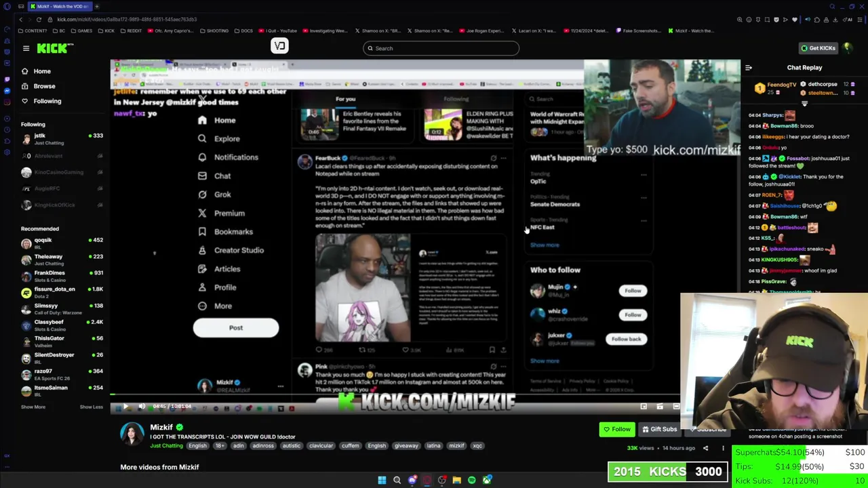Image resolution: width=868 pixels, height=488 pixels.
Task: Follow Mizkif with the green Follow button
Action: coord(617,429)
